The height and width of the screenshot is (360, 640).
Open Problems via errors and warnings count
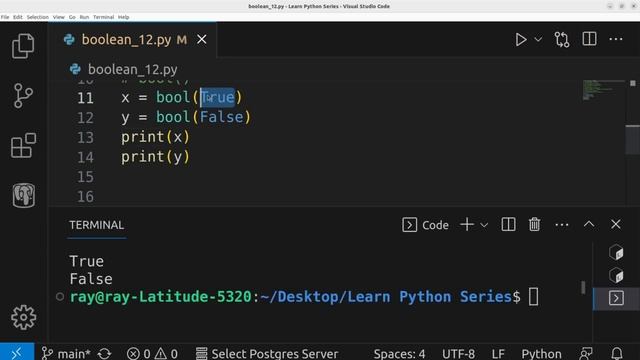tap(152, 353)
